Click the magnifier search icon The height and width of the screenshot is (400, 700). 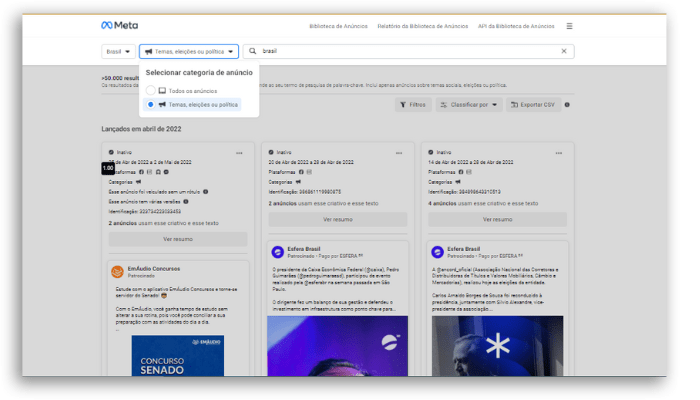253,51
